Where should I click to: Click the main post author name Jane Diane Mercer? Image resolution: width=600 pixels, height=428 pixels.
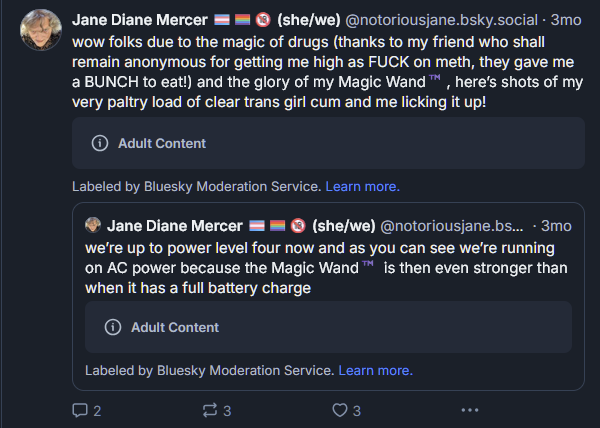[x=139, y=19]
